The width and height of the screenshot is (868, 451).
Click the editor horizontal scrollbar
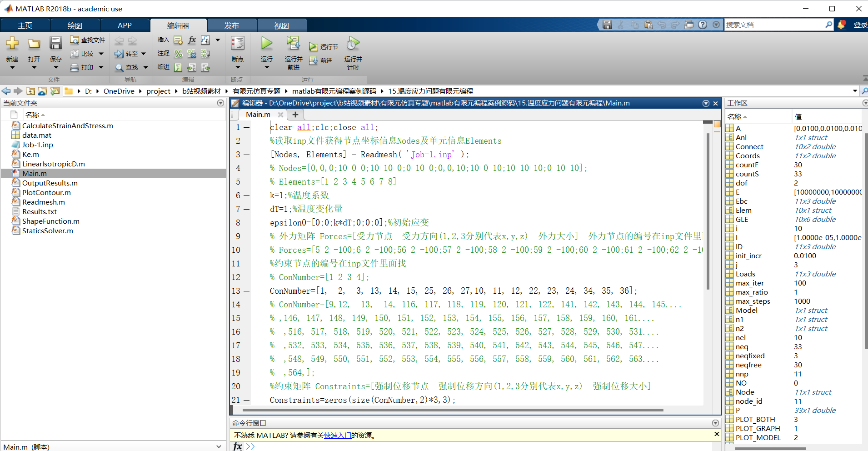point(454,410)
